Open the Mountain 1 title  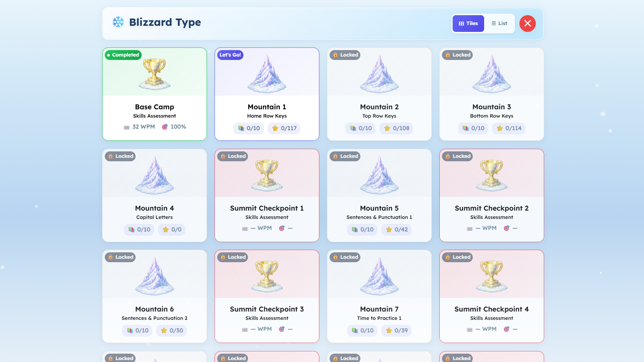267,107
